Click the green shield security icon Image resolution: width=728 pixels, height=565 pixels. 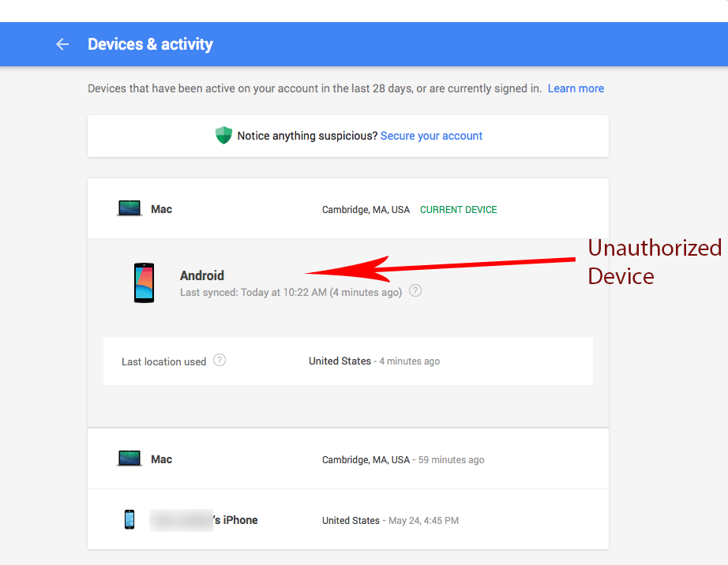[x=223, y=135]
